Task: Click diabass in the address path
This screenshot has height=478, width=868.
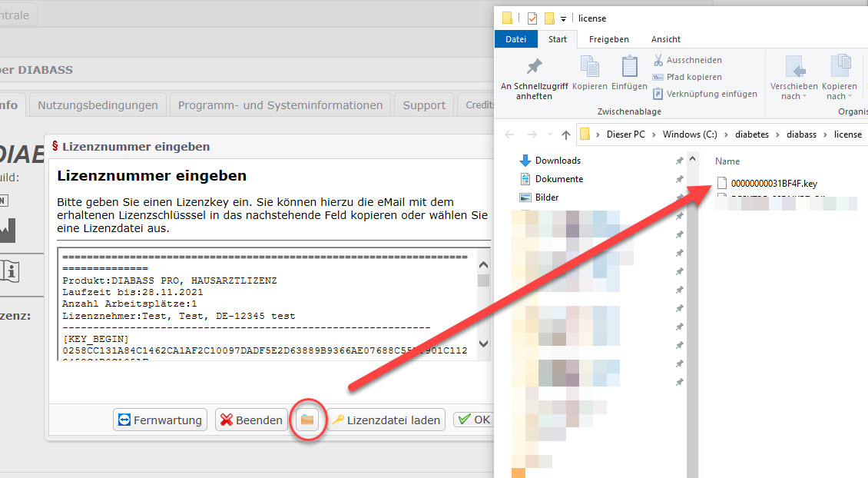Action: point(802,134)
